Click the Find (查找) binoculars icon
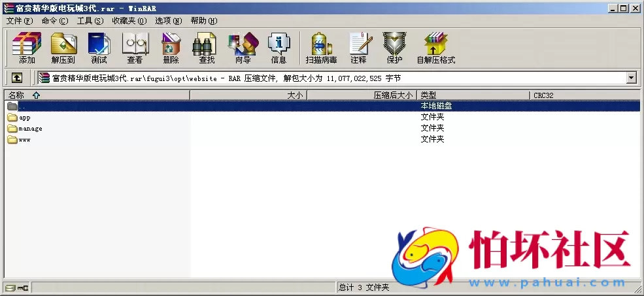The image size is (644, 296). 204,44
